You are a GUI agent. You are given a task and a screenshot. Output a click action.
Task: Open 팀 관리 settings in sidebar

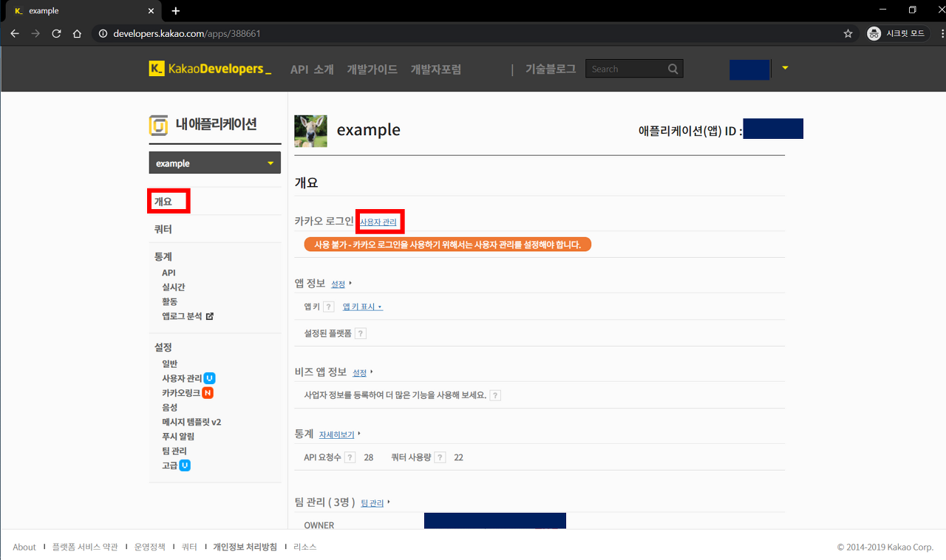(174, 451)
